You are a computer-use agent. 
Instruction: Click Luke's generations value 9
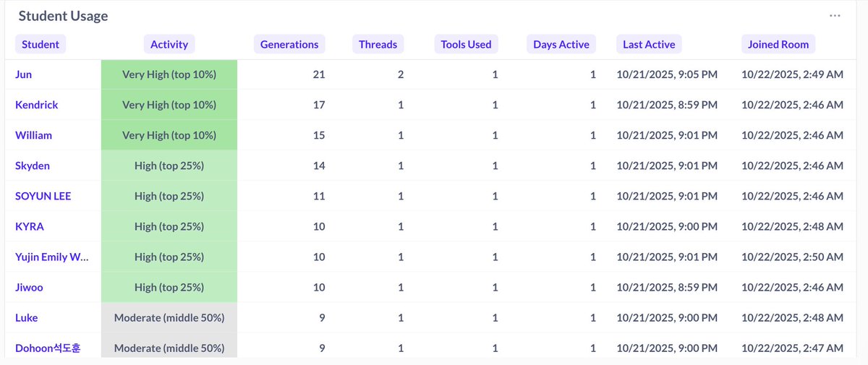[322, 317]
